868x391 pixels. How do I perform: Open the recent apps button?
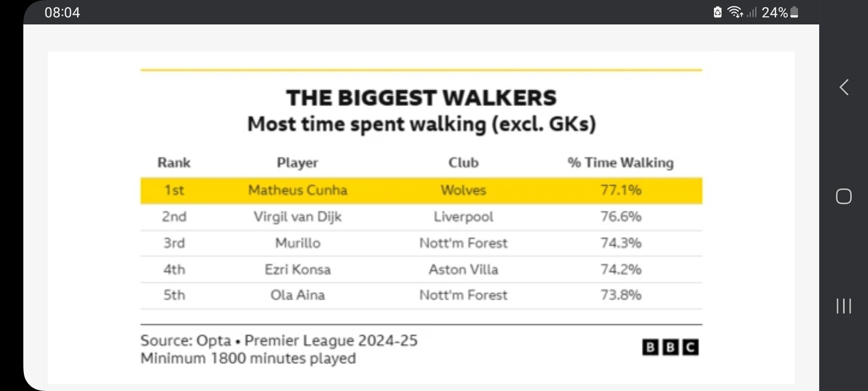(844, 306)
